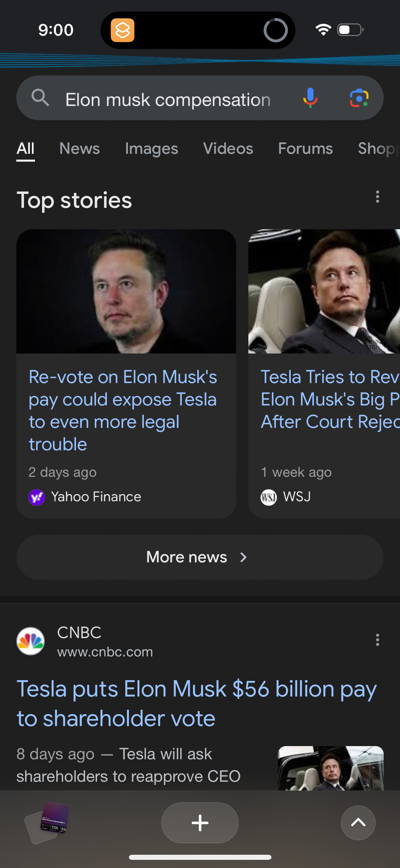This screenshot has width=400, height=868.
Task: Tap the Elon musk compensation search field
Action: pos(168,100)
